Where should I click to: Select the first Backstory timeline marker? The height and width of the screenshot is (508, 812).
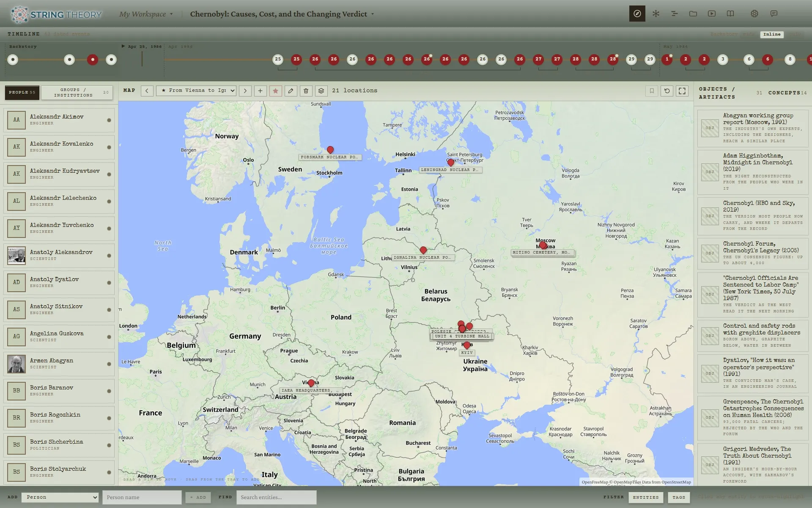tap(13, 60)
